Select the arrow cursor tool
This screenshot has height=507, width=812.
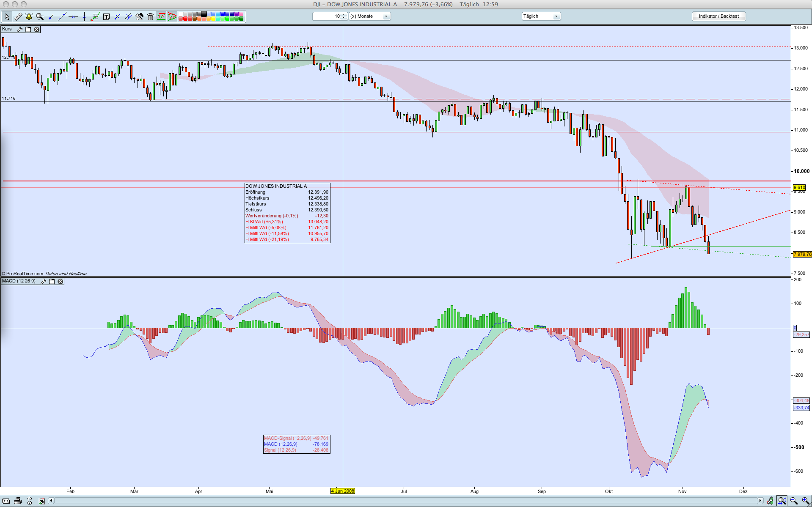(7, 16)
